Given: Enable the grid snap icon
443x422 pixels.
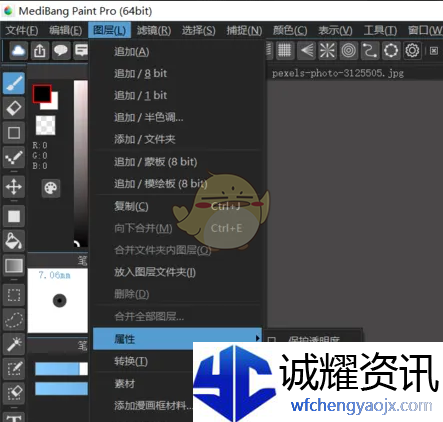Looking at the screenshot, I should [284, 51].
